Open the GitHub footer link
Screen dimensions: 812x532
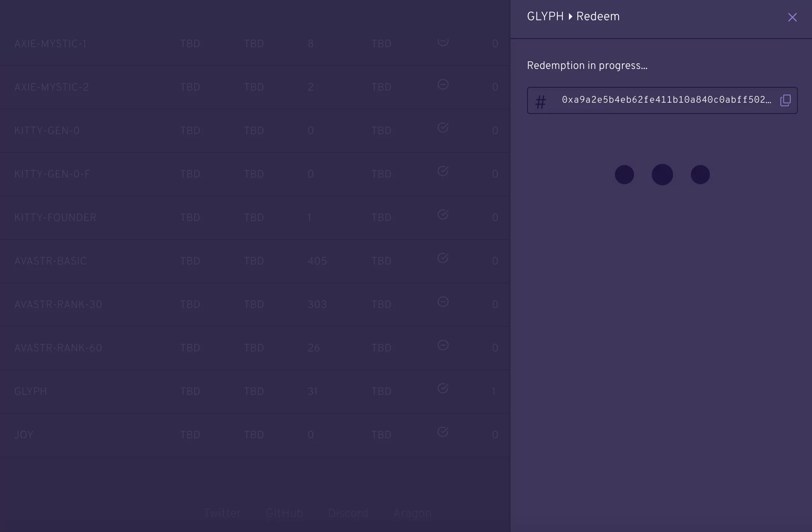[284, 513]
